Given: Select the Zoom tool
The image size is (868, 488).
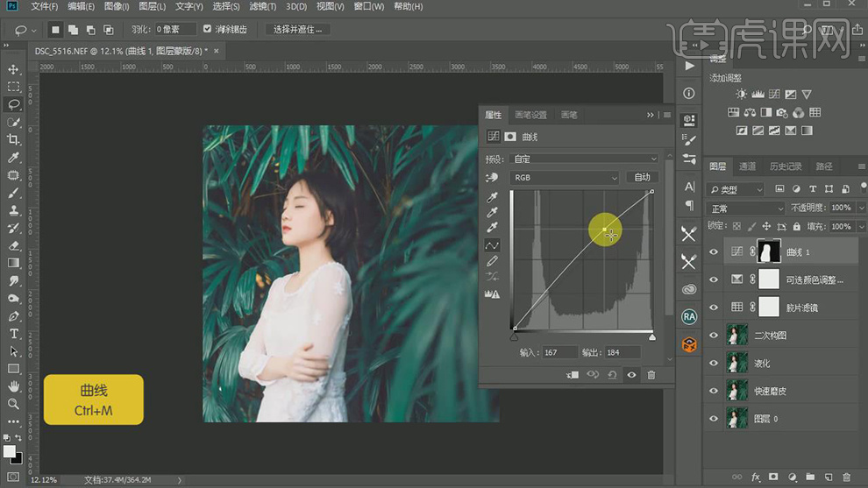Looking at the screenshot, I should tap(13, 404).
